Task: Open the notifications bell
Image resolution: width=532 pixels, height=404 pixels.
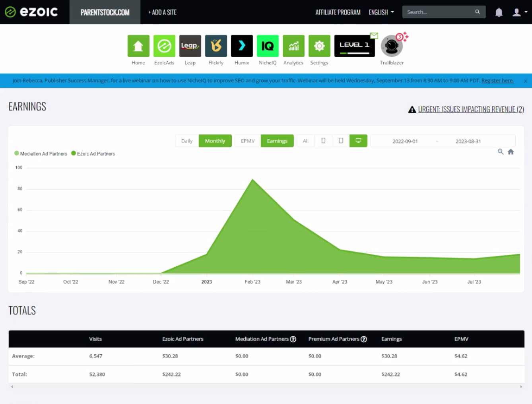Action: pos(499,12)
